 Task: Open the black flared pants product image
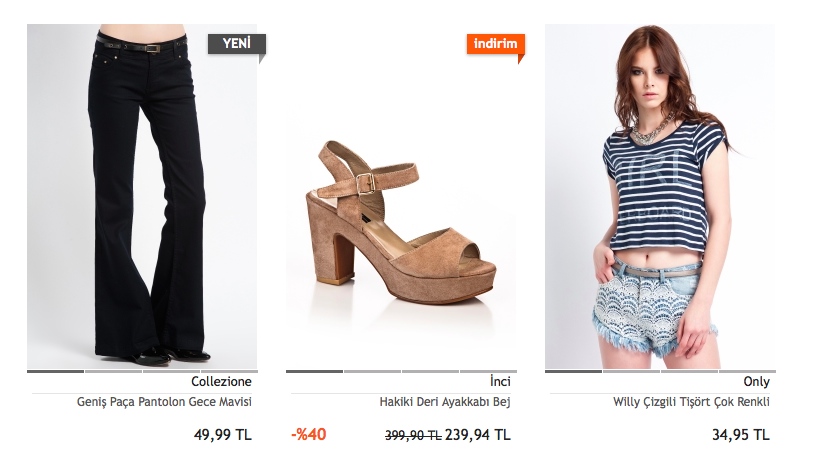click(142, 196)
